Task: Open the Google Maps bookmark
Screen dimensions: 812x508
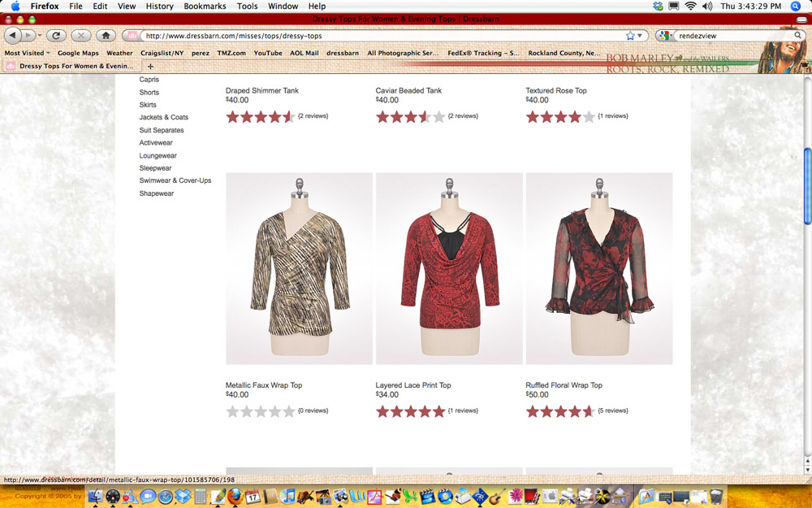Action: (x=78, y=53)
